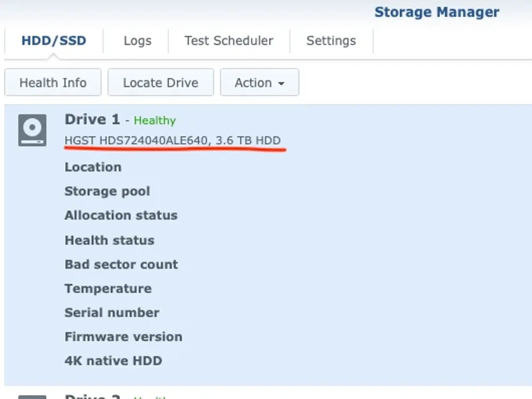Switch to the Logs tab
Image resolution: width=532 pixels, height=399 pixels.
[137, 41]
